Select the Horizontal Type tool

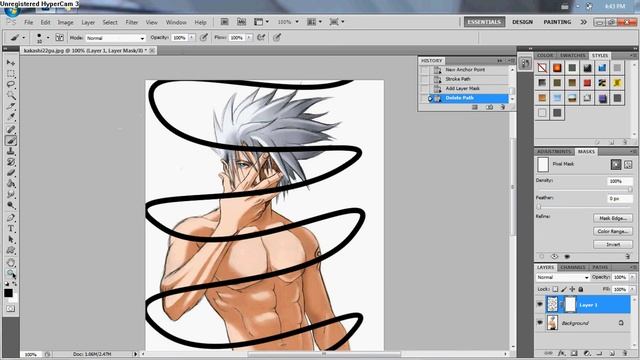click(11, 229)
